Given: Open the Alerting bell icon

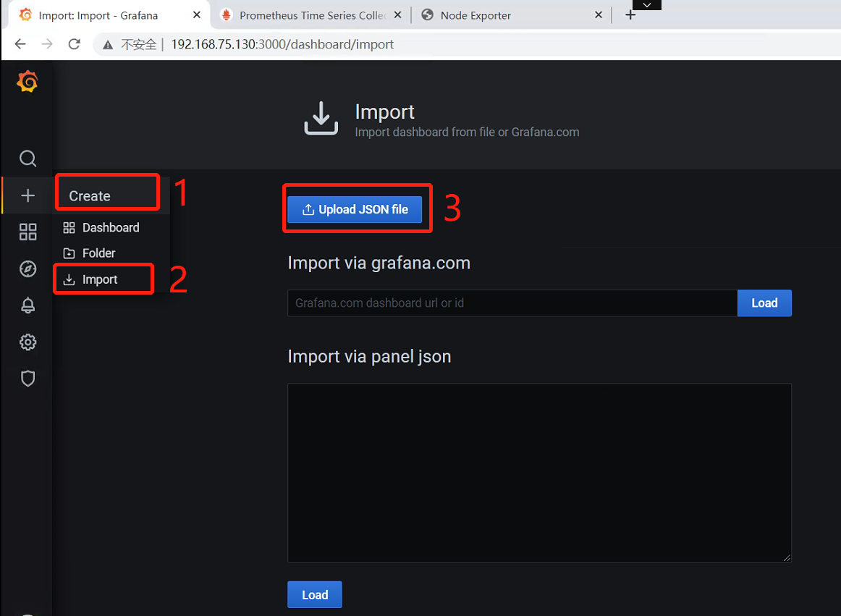Looking at the screenshot, I should (x=28, y=306).
